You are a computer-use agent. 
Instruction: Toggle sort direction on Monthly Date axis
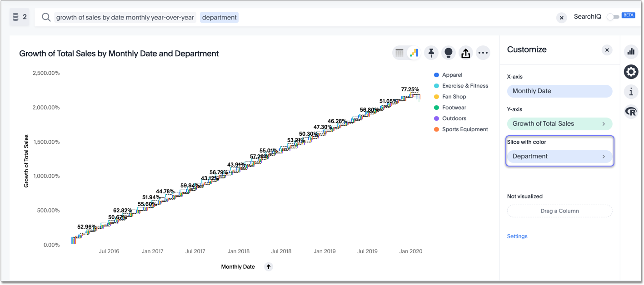tap(268, 266)
